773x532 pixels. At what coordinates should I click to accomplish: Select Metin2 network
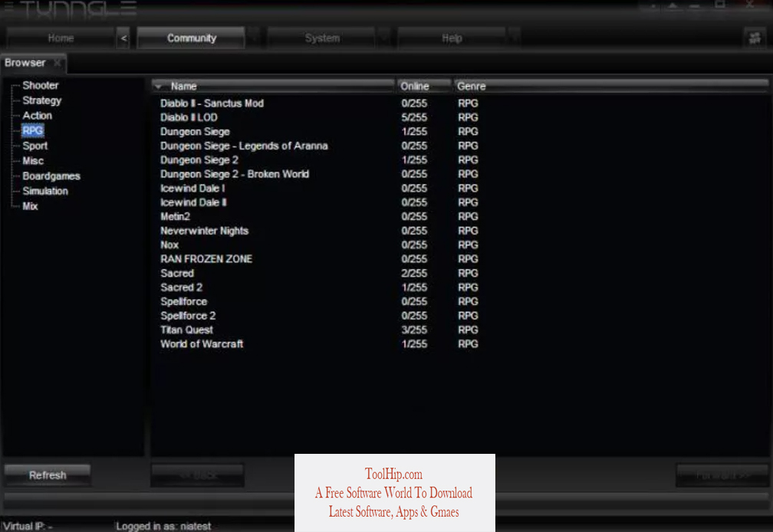pyautogui.click(x=175, y=216)
